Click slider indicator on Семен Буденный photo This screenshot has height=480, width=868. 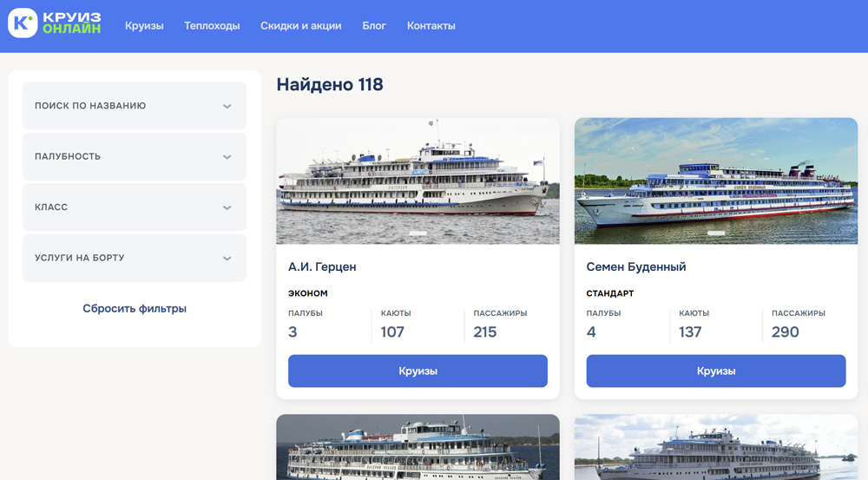(x=716, y=233)
